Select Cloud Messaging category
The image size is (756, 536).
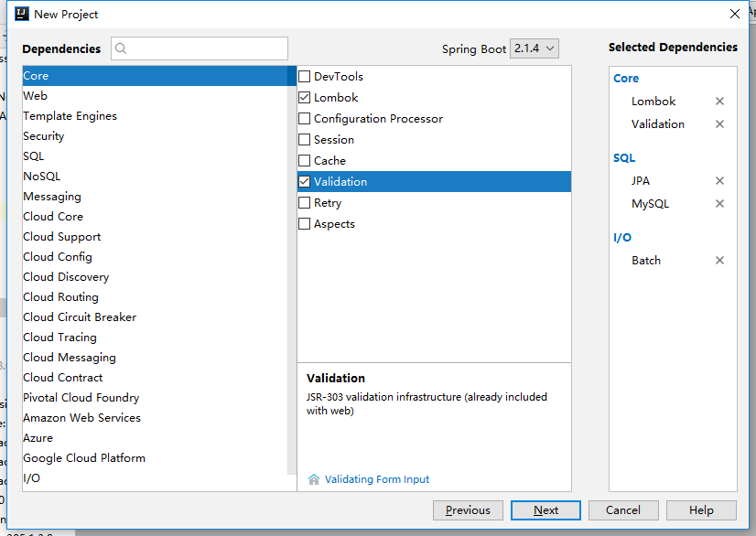(155, 358)
